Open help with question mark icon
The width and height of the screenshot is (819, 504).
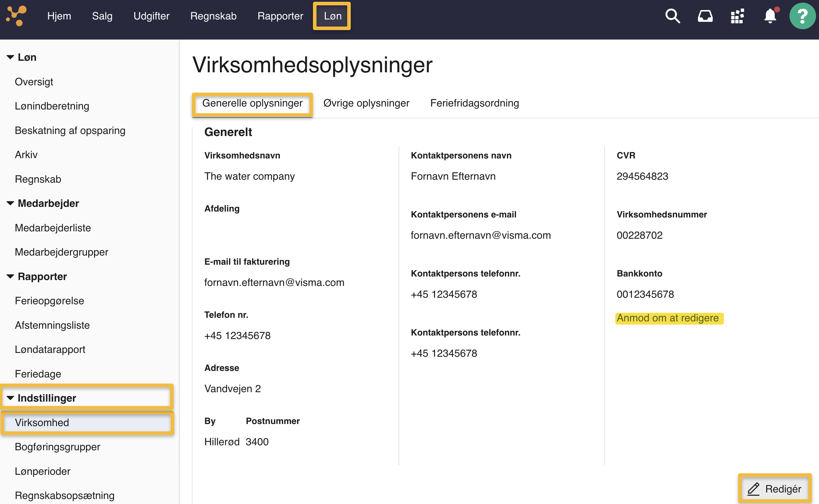click(x=802, y=16)
